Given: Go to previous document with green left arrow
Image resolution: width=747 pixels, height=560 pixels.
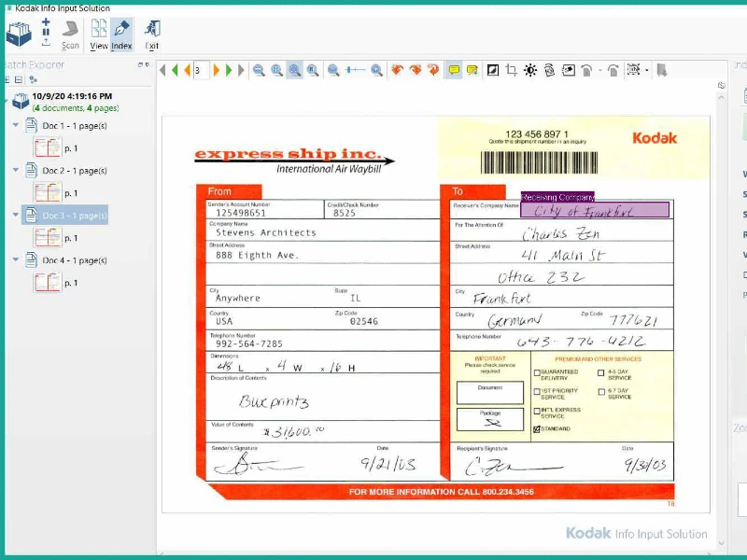Looking at the screenshot, I should pos(175,71).
